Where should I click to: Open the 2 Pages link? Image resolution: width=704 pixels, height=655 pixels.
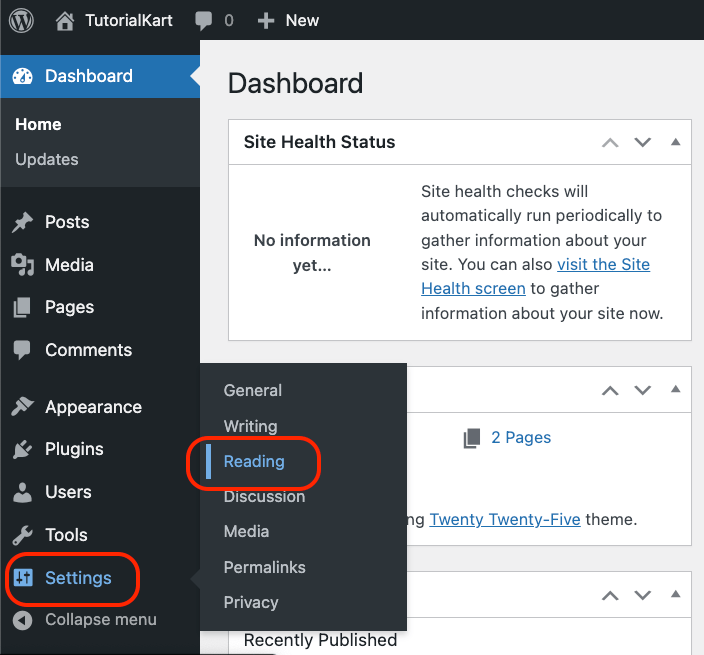pyautogui.click(x=521, y=438)
